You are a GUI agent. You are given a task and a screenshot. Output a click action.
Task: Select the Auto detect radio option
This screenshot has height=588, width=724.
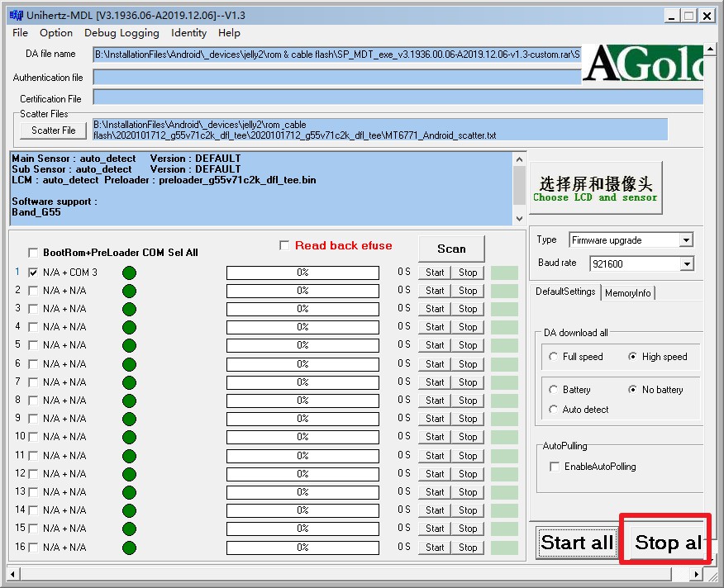[x=553, y=410]
